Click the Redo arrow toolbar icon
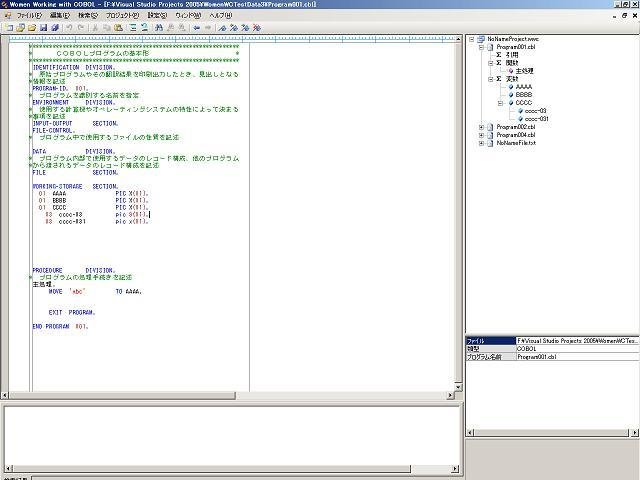 pyautogui.click(x=81, y=28)
